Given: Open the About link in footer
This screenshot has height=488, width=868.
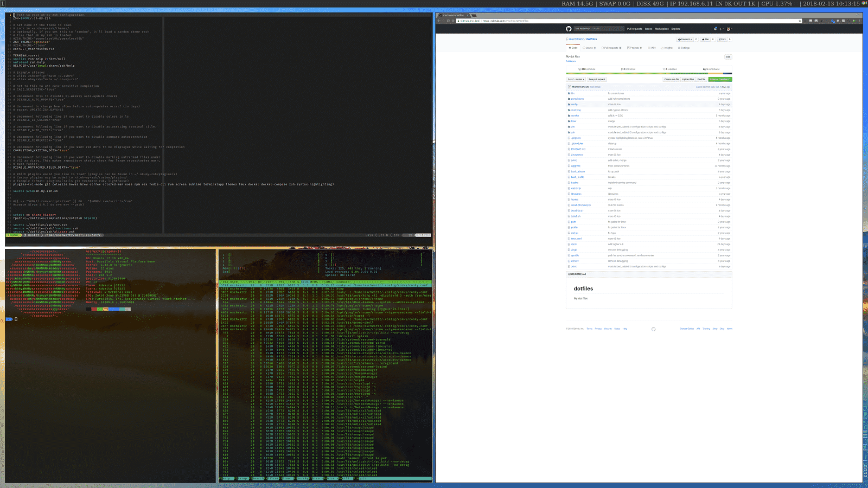Looking at the screenshot, I should (x=730, y=329).
